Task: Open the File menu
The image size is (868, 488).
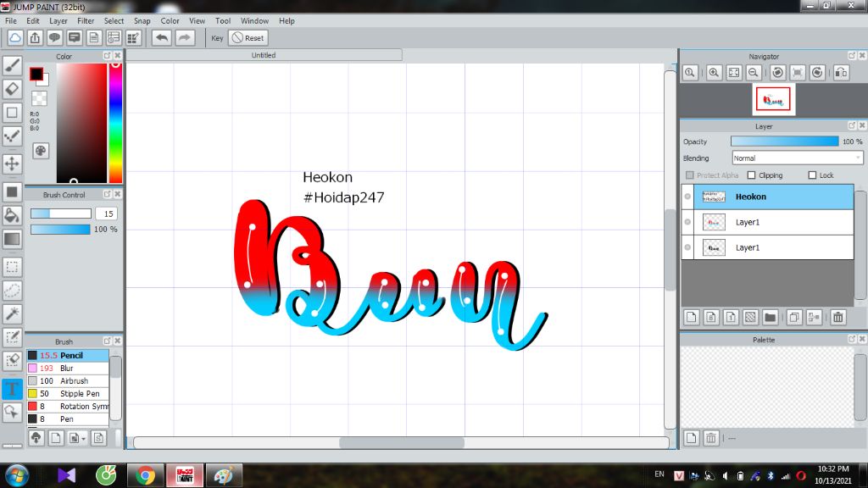Action: (10, 20)
